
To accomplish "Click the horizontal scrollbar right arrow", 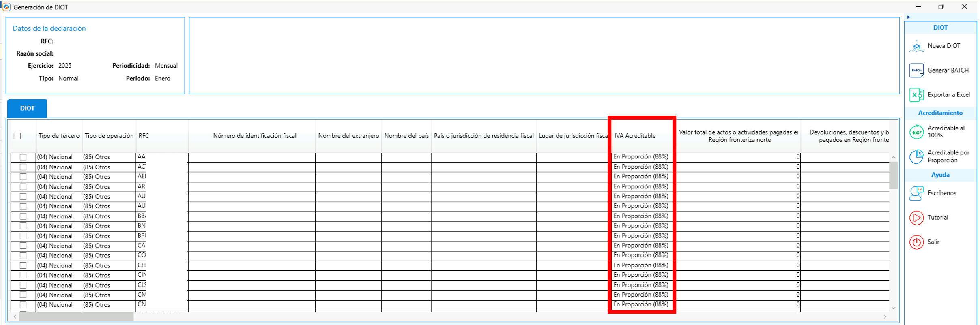I will [885, 316].
